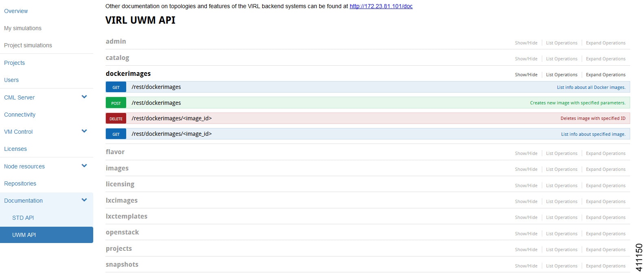644x274 pixels.
Task: Select UWM API in the sidebar
Action: pyautogui.click(x=24, y=235)
